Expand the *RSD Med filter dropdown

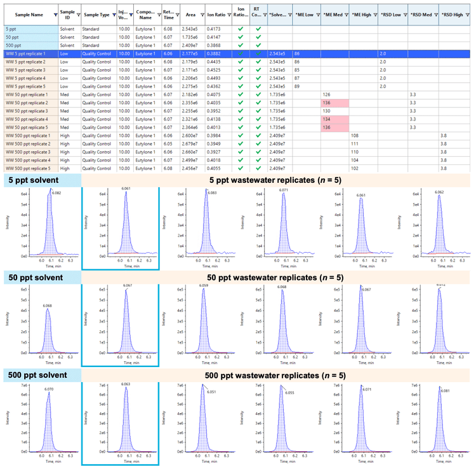[435, 13]
